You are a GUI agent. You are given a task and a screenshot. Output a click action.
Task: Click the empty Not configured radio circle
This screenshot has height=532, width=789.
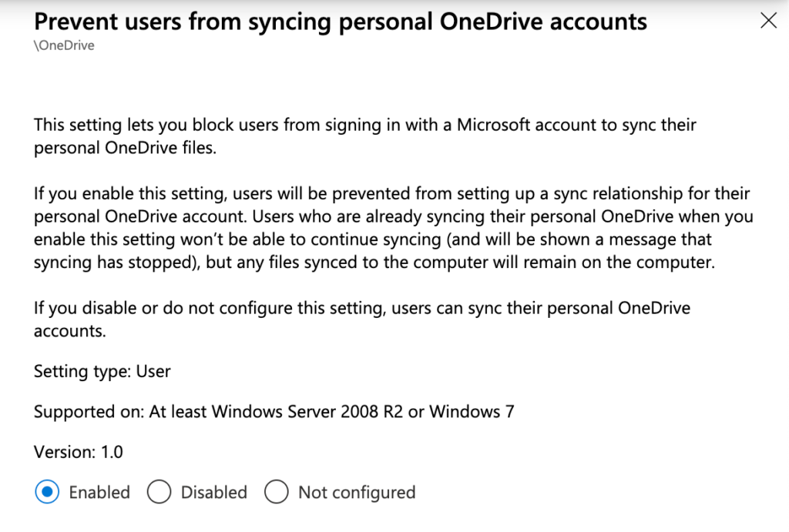276,492
